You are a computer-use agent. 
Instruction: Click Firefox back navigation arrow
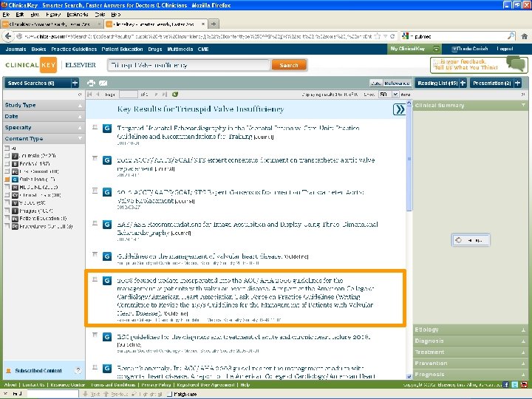(x=8, y=36)
